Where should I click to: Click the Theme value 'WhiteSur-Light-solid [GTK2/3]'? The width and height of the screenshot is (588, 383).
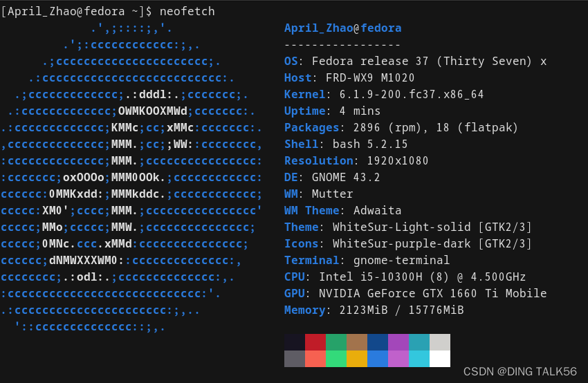click(x=432, y=227)
